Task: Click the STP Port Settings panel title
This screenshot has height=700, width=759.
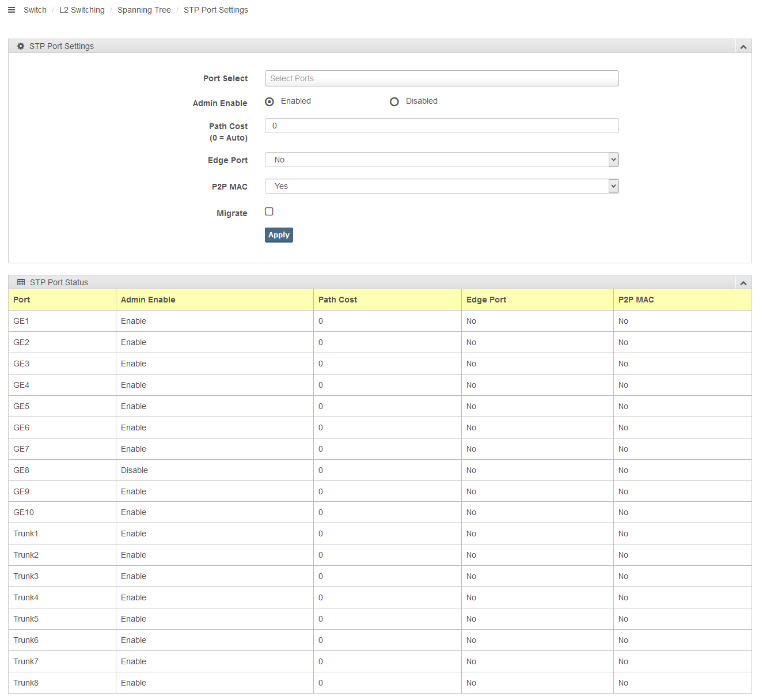Action: coord(62,46)
